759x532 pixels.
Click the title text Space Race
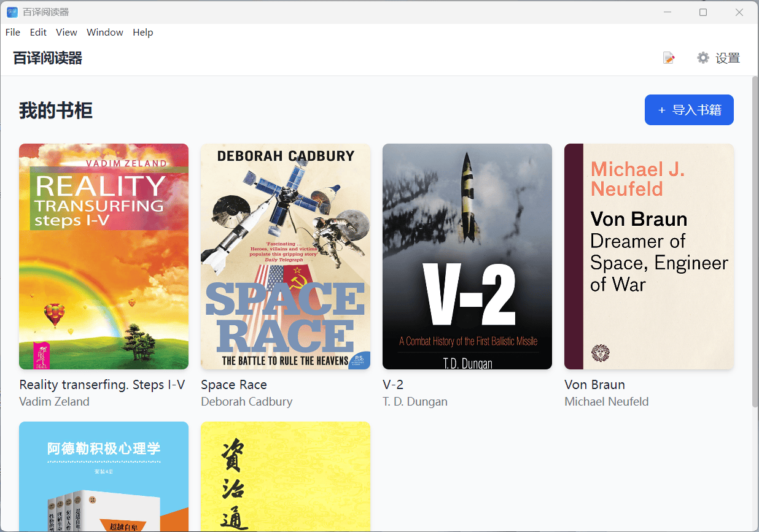click(233, 384)
